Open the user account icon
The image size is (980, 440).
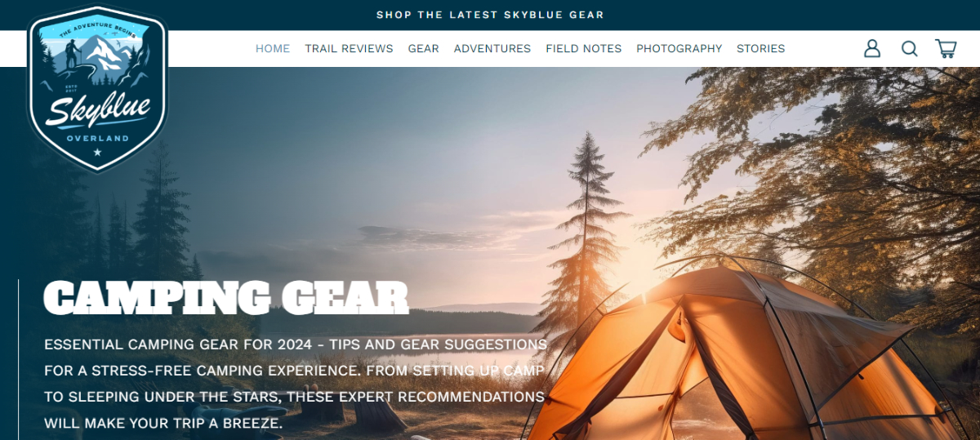pos(872,49)
